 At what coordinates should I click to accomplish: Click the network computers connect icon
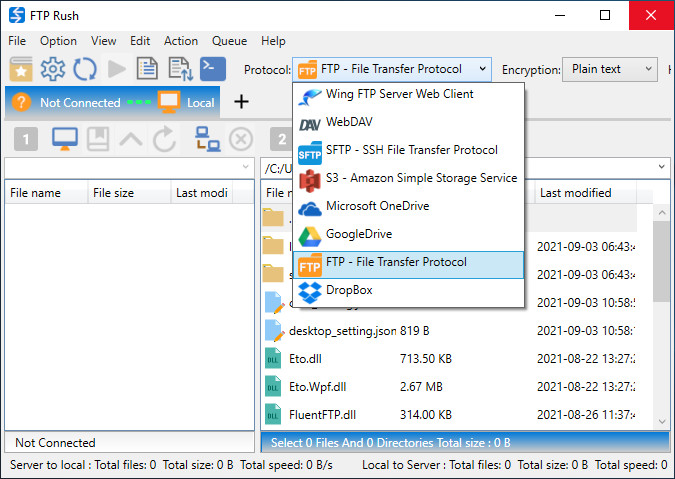(x=208, y=139)
